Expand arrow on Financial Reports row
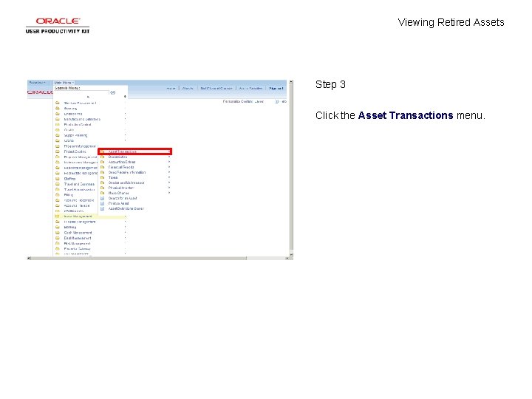 pos(169,167)
